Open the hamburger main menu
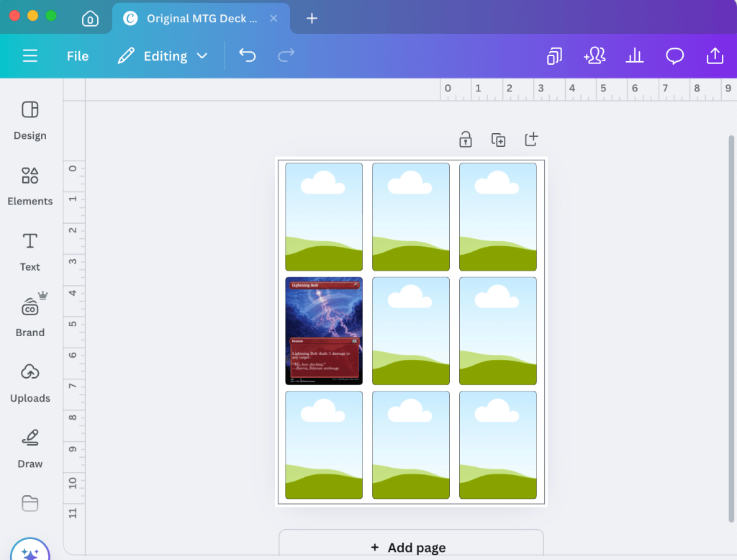The height and width of the screenshot is (560, 737). click(30, 56)
